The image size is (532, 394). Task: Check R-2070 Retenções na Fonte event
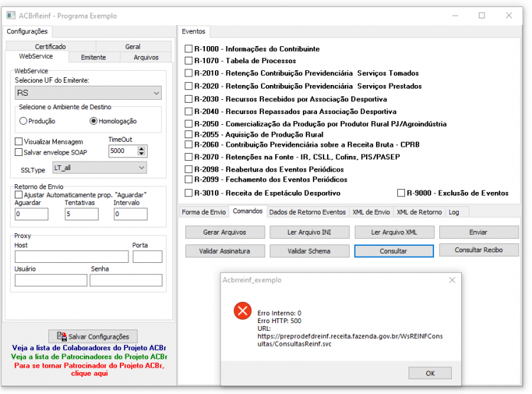(188, 157)
